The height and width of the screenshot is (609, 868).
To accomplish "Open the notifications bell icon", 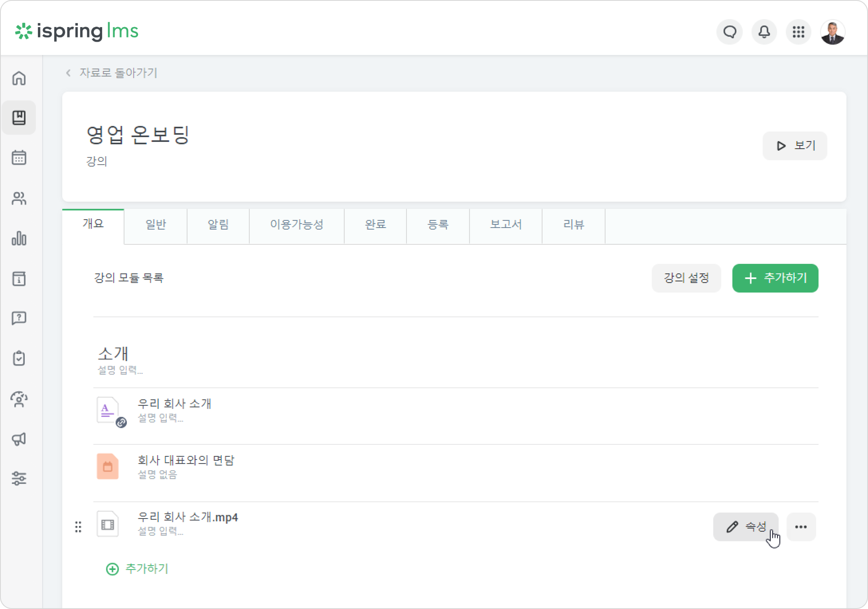I will tap(764, 32).
